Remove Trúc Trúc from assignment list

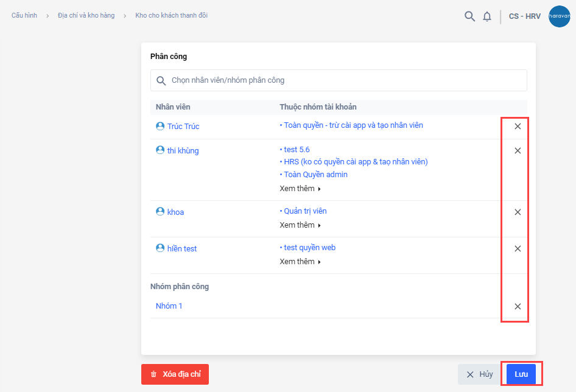tap(518, 127)
